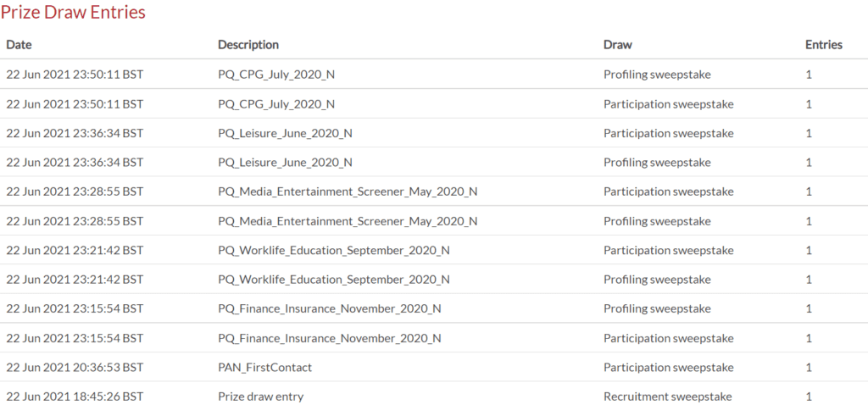This screenshot has width=868, height=416.
Task: Click the Recruitment sweepstake draw cell
Action: (x=668, y=397)
